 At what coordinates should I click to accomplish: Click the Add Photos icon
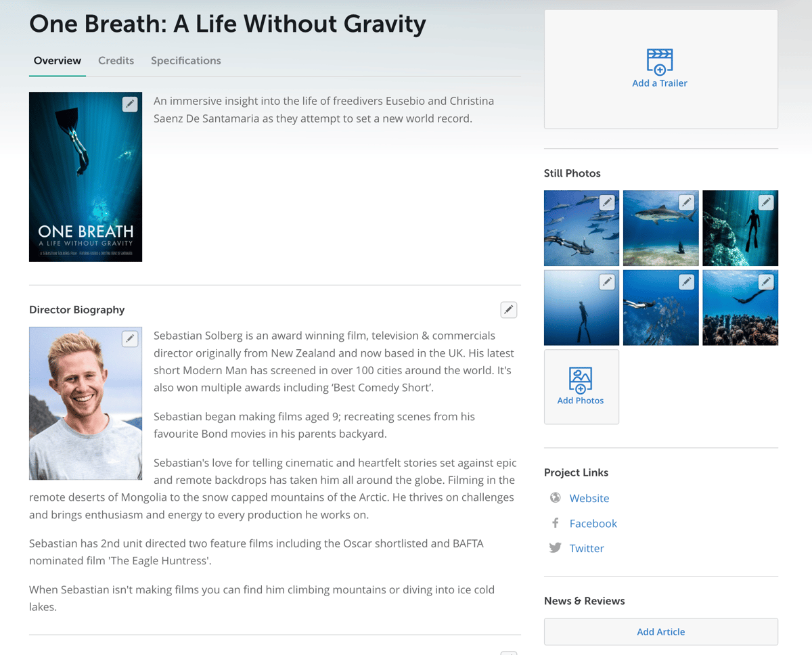(581, 380)
